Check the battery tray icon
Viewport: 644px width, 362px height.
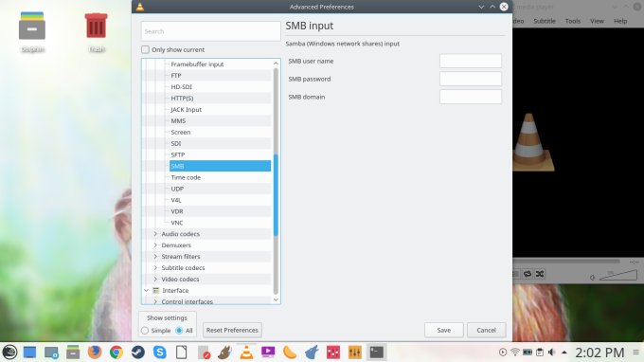[x=528, y=353]
